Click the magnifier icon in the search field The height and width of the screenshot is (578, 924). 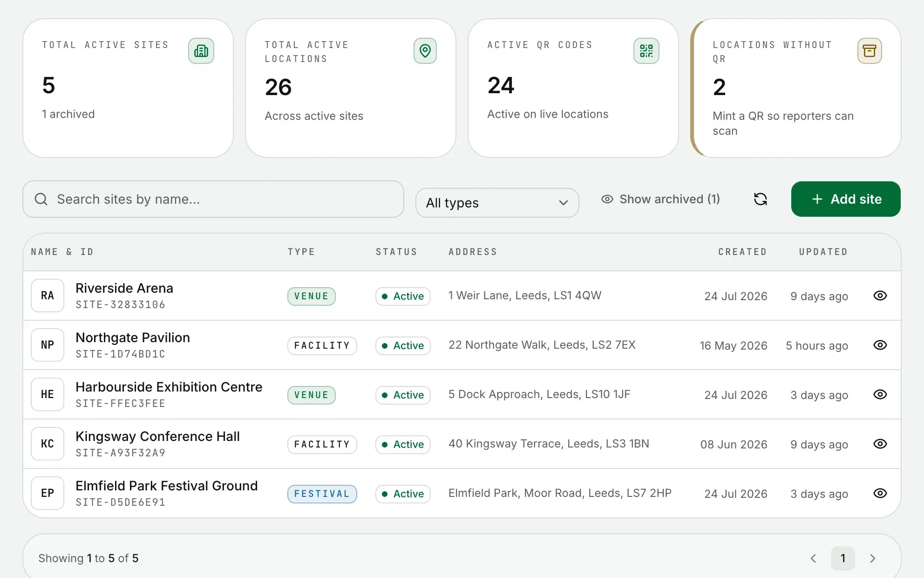click(x=41, y=199)
